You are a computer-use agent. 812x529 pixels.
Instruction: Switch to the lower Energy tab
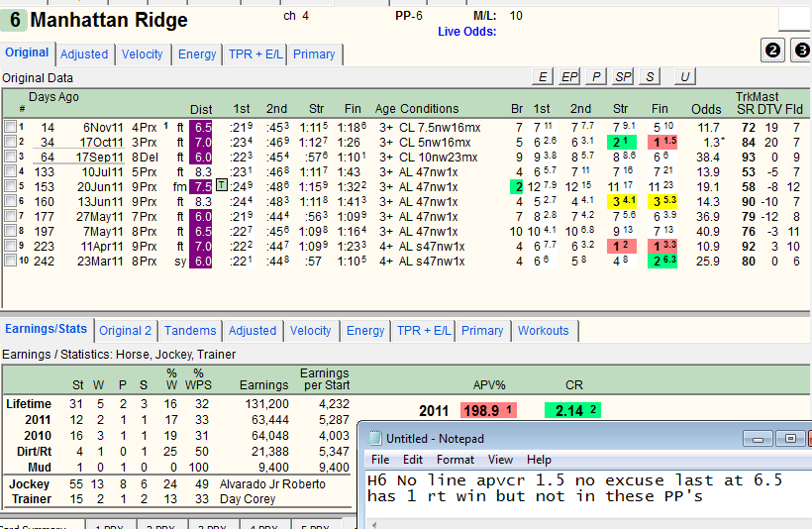(x=365, y=331)
